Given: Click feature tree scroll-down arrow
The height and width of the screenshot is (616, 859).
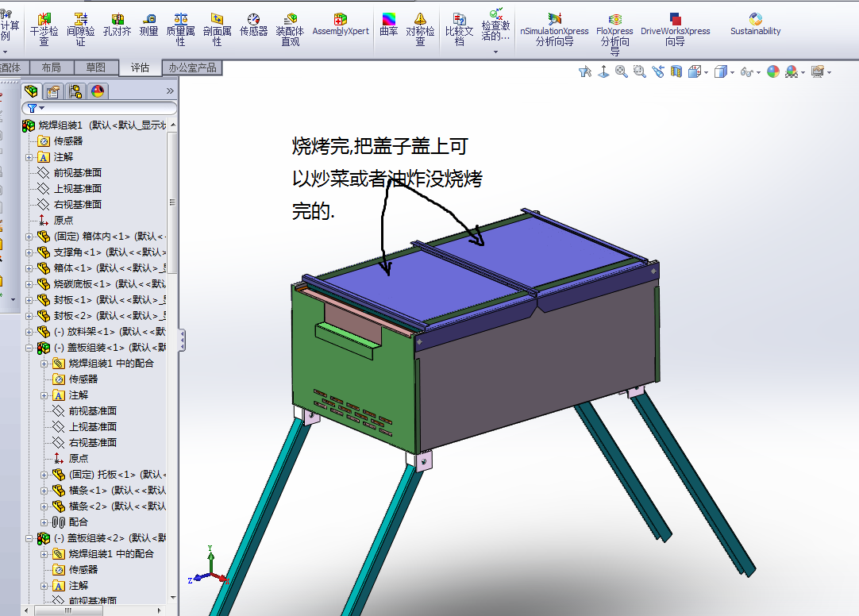Looking at the screenshot, I should coord(173,598).
